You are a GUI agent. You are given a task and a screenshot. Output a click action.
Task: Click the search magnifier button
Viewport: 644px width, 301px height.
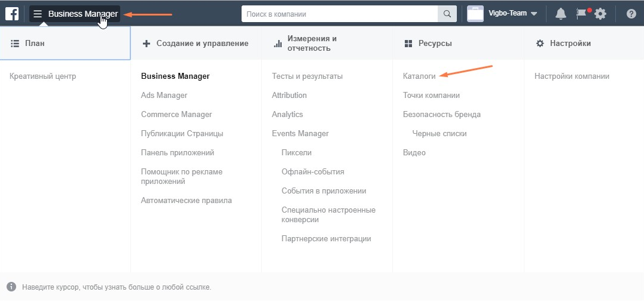[x=447, y=14]
